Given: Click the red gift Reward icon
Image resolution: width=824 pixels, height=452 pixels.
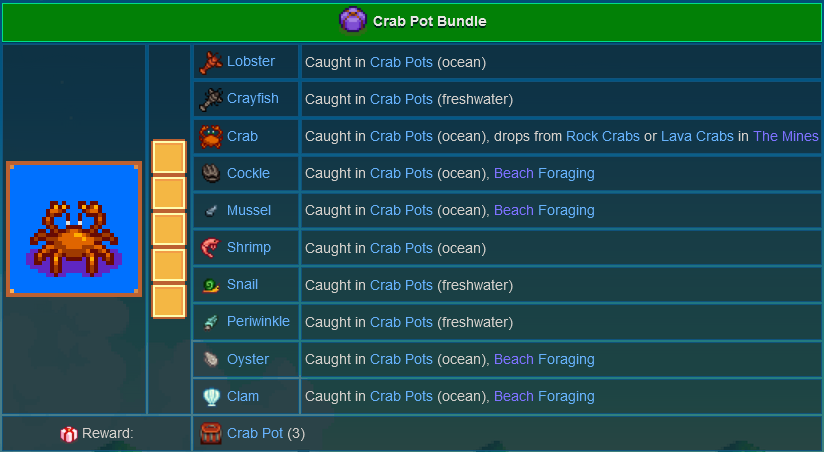Looking at the screenshot, I should click(69, 434).
